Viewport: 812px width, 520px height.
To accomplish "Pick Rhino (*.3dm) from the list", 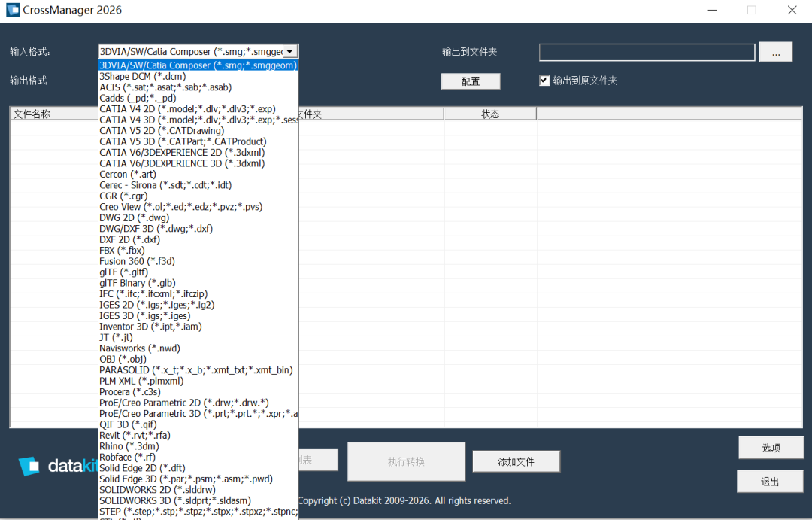I will click(198, 446).
